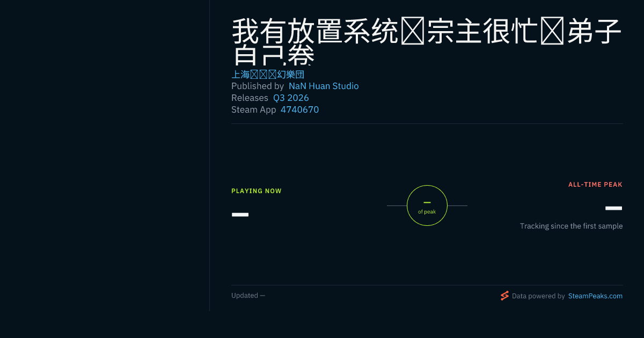Click the white all-time peak dash value

pyautogui.click(x=613, y=208)
